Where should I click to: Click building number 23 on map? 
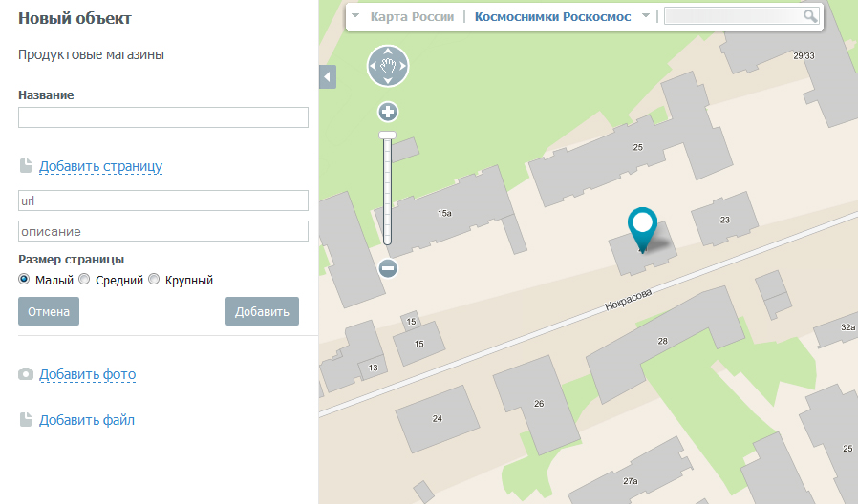(x=725, y=220)
